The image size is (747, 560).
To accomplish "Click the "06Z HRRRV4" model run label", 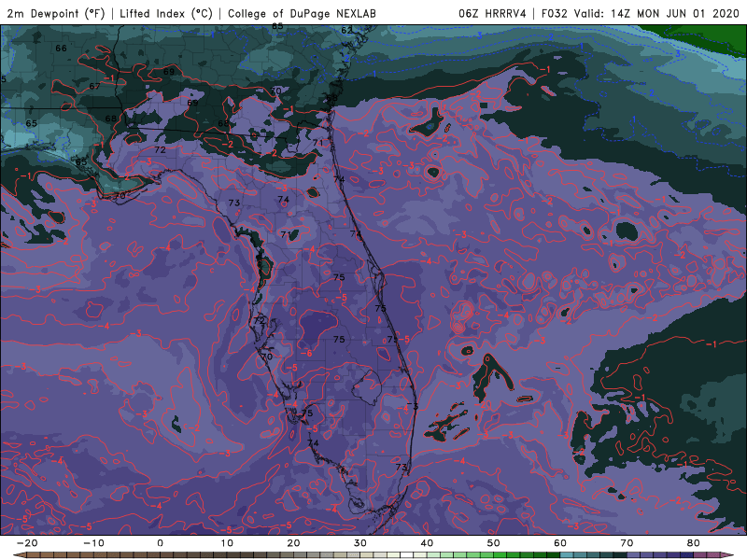I will coord(492,13).
